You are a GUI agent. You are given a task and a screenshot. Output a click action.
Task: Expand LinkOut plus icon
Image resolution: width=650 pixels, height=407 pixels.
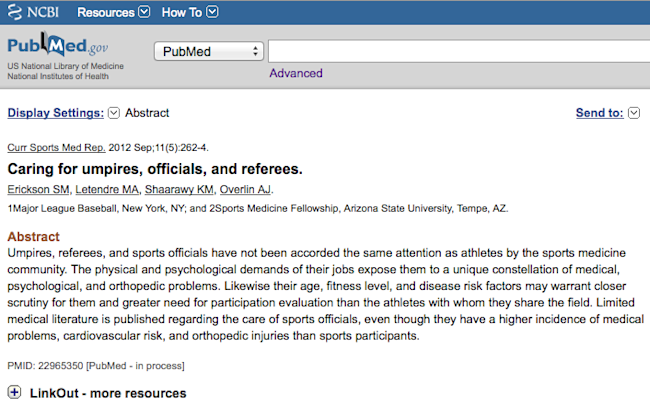tap(14, 392)
